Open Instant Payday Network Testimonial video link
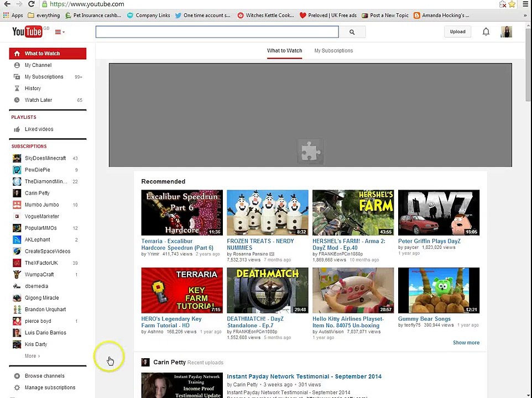This screenshot has height=398, width=532. [304, 376]
